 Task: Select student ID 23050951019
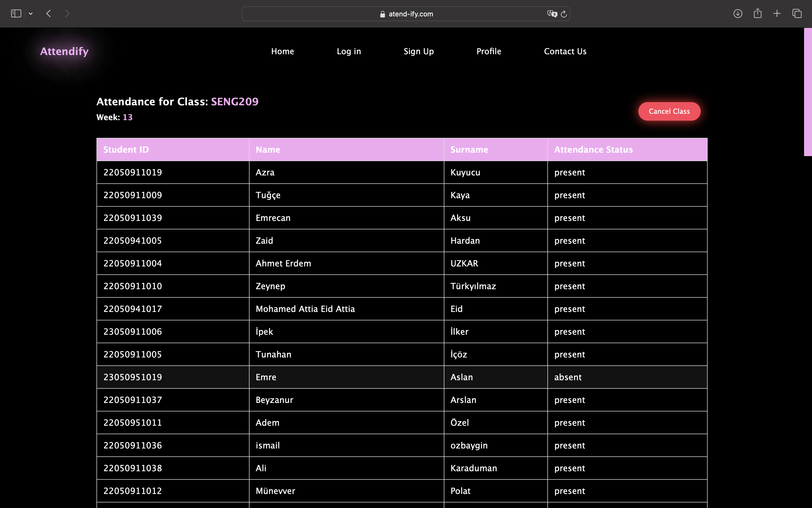pyautogui.click(x=132, y=377)
